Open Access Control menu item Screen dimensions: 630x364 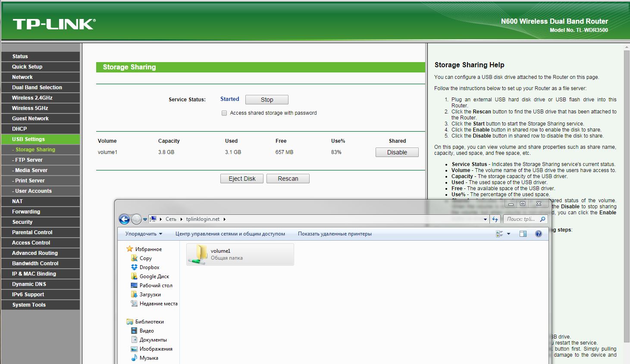[x=41, y=243]
